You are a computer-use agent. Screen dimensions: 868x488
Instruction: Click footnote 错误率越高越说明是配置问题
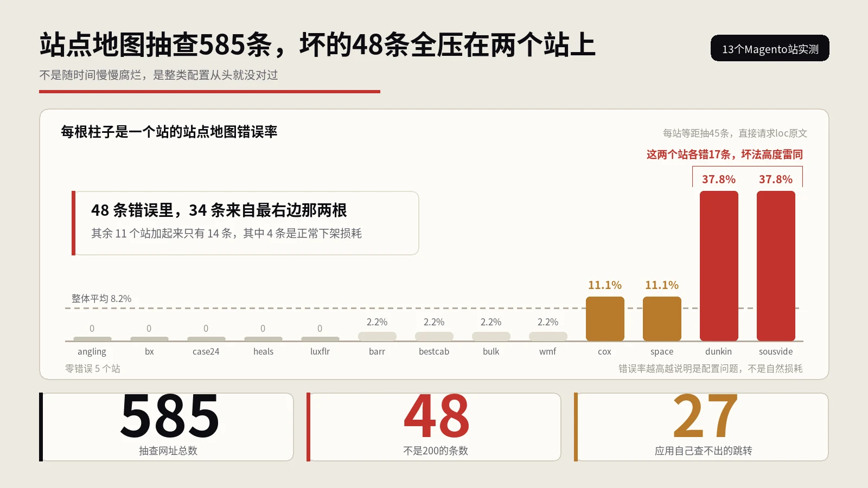(x=680, y=369)
